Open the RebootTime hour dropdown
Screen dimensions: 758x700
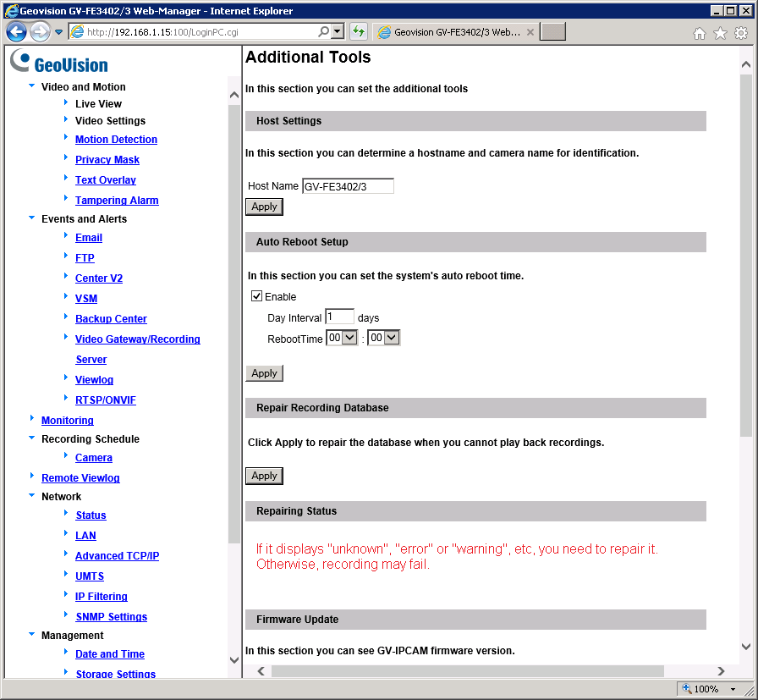[343, 338]
